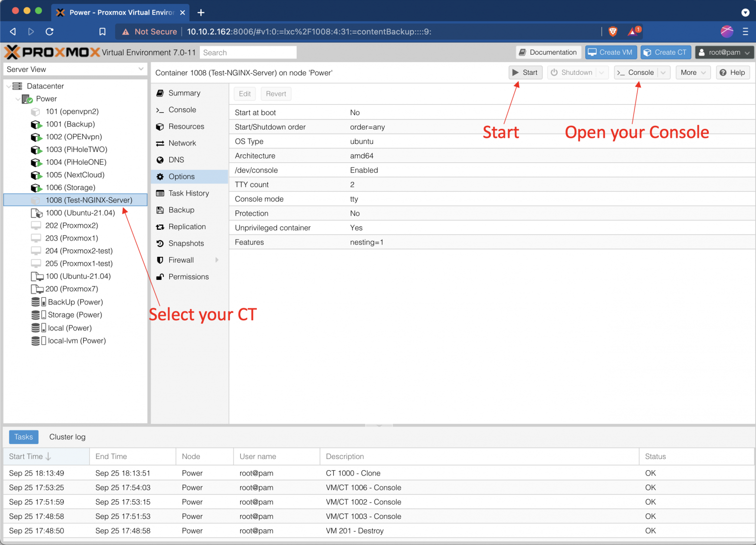Open the Snapshots section in the sidebar
Image resolution: width=756 pixels, height=545 pixels.
point(186,243)
